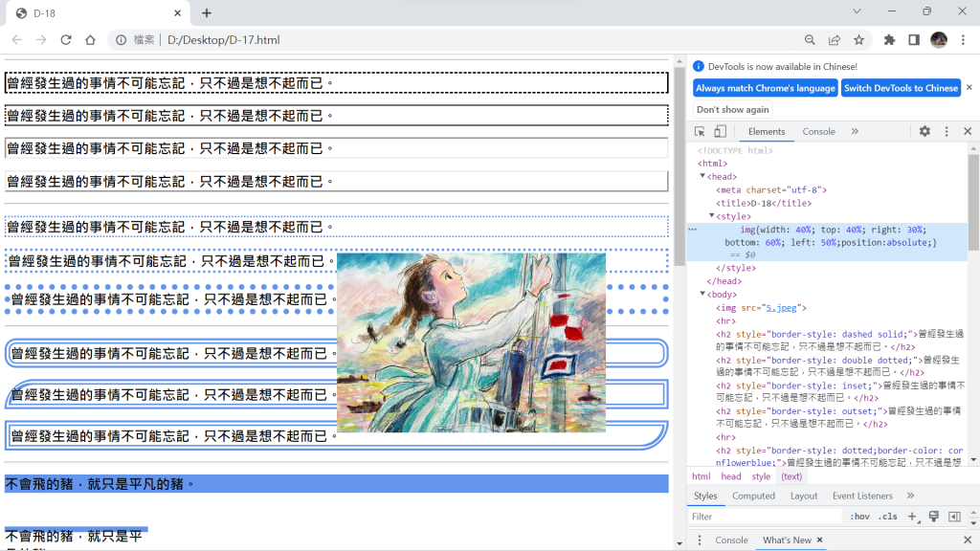Add a new style rule
Image resolution: width=980 pixels, height=551 pixels.
[x=912, y=517]
